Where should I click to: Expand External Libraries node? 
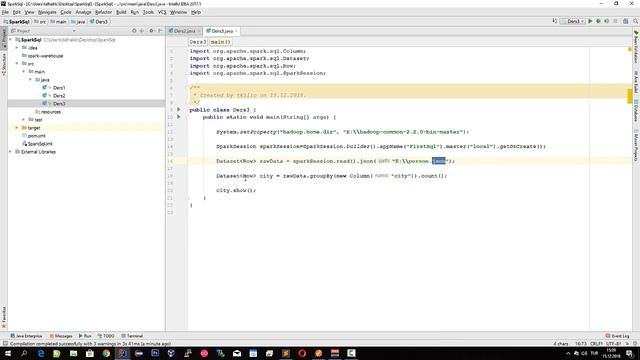[11, 152]
